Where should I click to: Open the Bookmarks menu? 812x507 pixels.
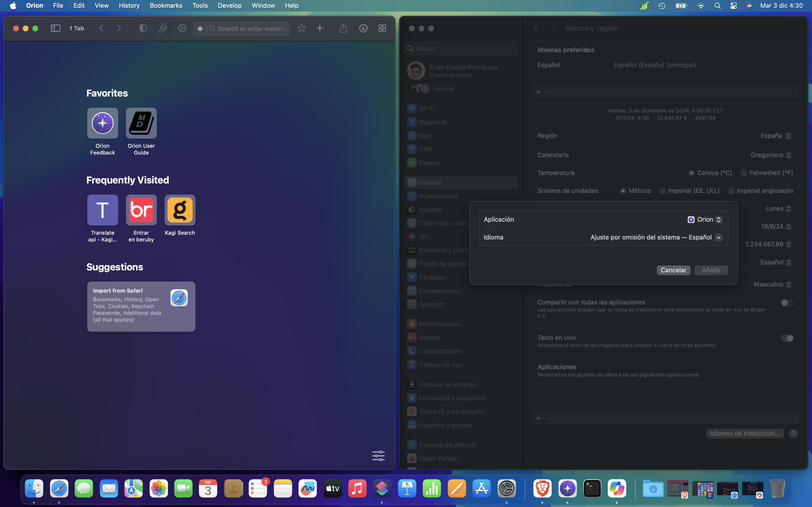pyautogui.click(x=166, y=6)
